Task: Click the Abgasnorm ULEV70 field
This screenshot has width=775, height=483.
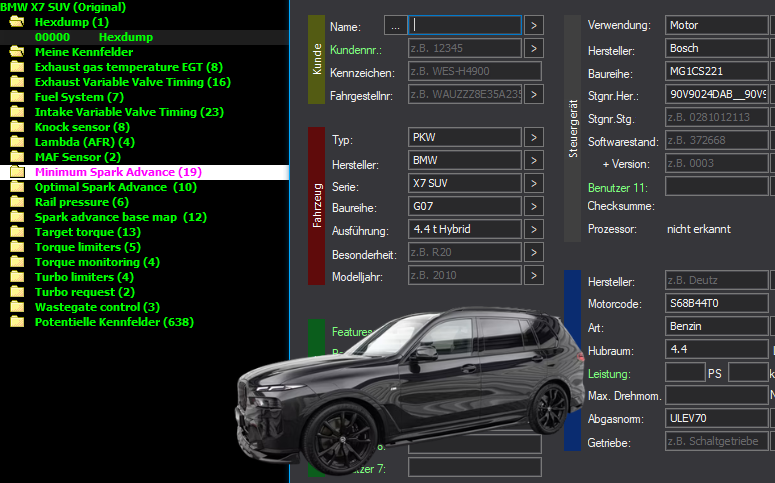Action: click(717, 418)
